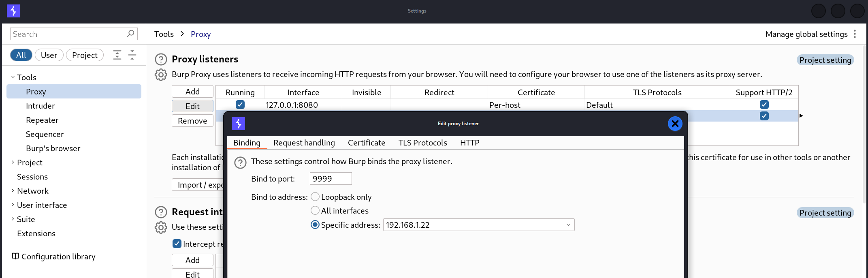Select the Loopback only radio button
Viewport: 868px width, 278px height.
315,197
